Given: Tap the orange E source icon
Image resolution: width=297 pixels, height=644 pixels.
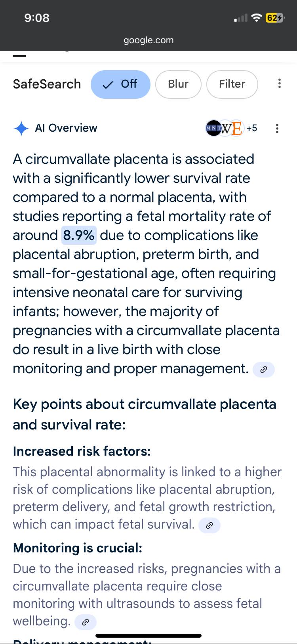Looking at the screenshot, I should 236,128.
